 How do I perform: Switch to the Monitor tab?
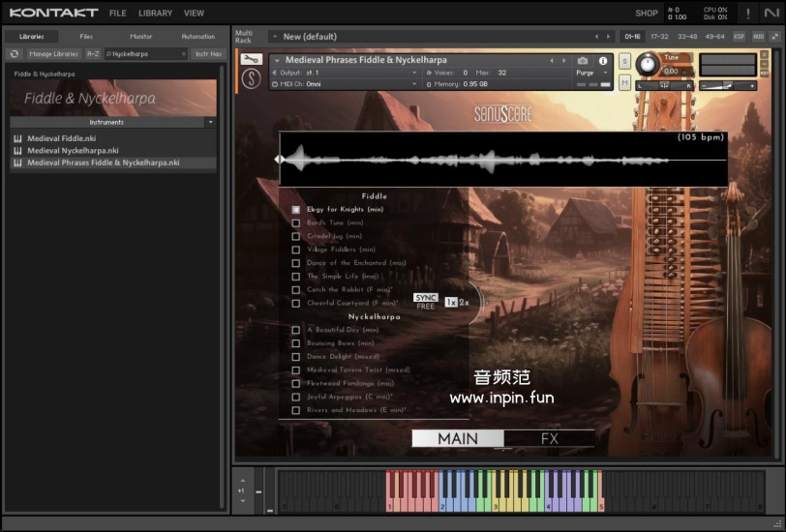(x=141, y=37)
